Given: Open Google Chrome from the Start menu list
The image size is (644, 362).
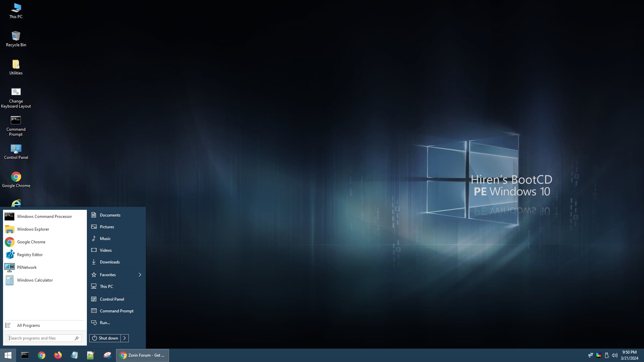Looking at the screenshot, I should coord(45,242).
